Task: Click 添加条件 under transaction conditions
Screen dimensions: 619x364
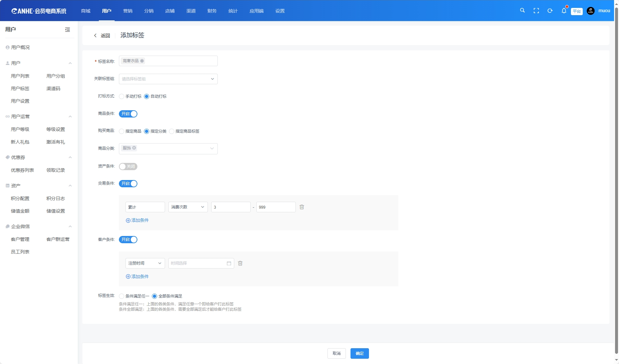Action: click(x=137, y=221)
